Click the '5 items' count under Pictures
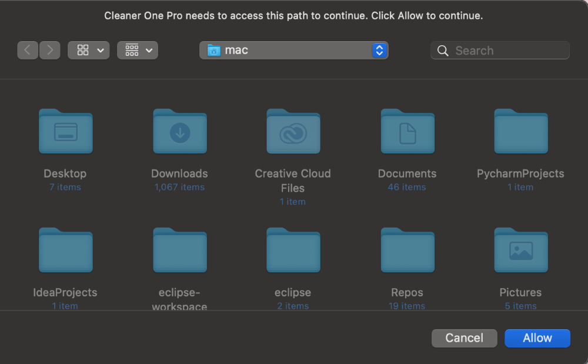 [520, 306]
